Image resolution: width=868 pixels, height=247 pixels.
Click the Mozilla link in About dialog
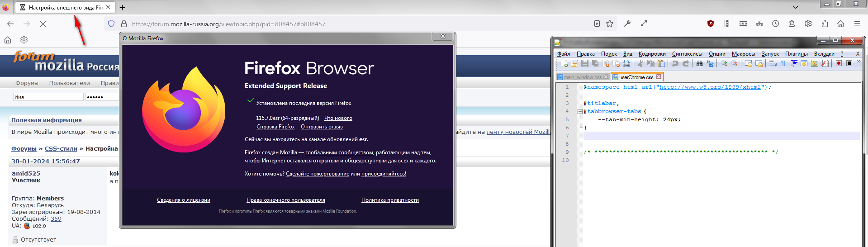pyautogui.click(x=289, y=152)
